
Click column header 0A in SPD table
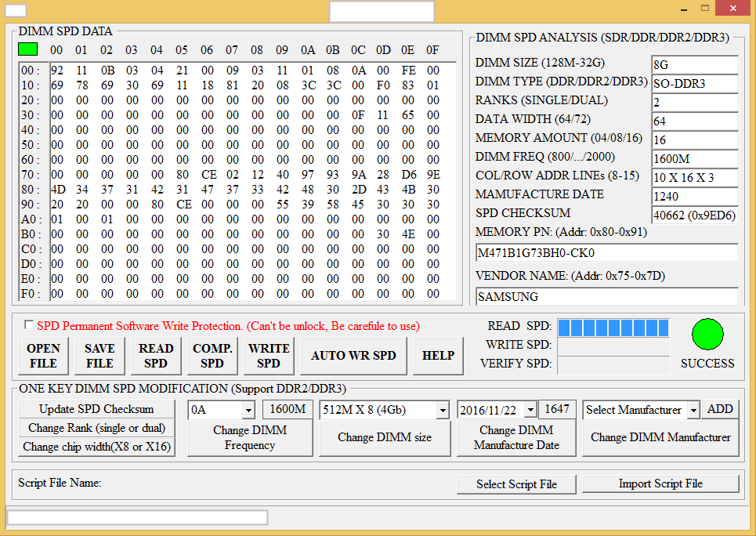(x=308, y=50)
